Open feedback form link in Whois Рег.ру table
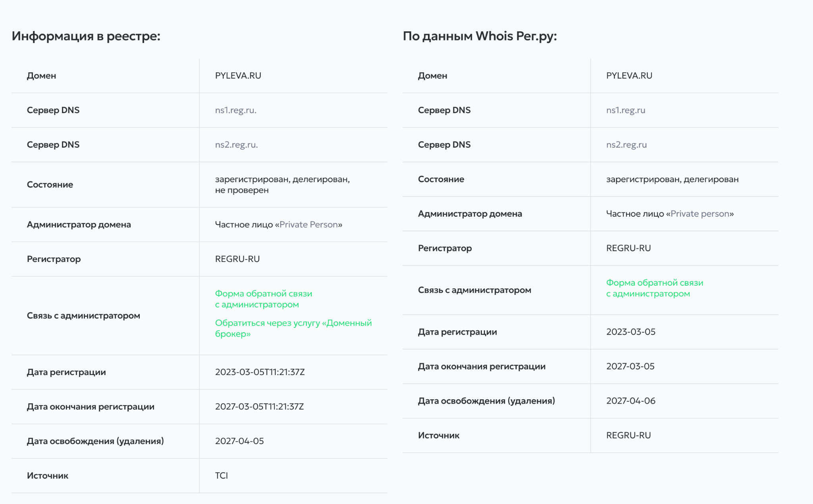The width and height of the screenshot is (813, 504). click(654, 289)
